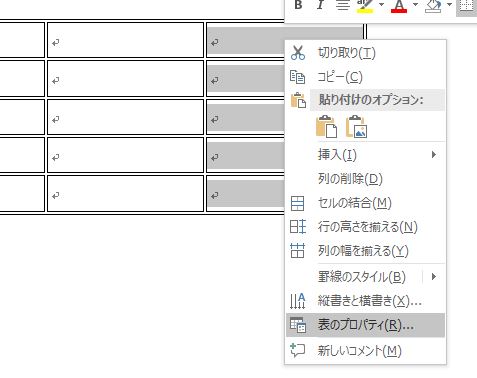Click the shading paint bucket icon

[433, 6]
